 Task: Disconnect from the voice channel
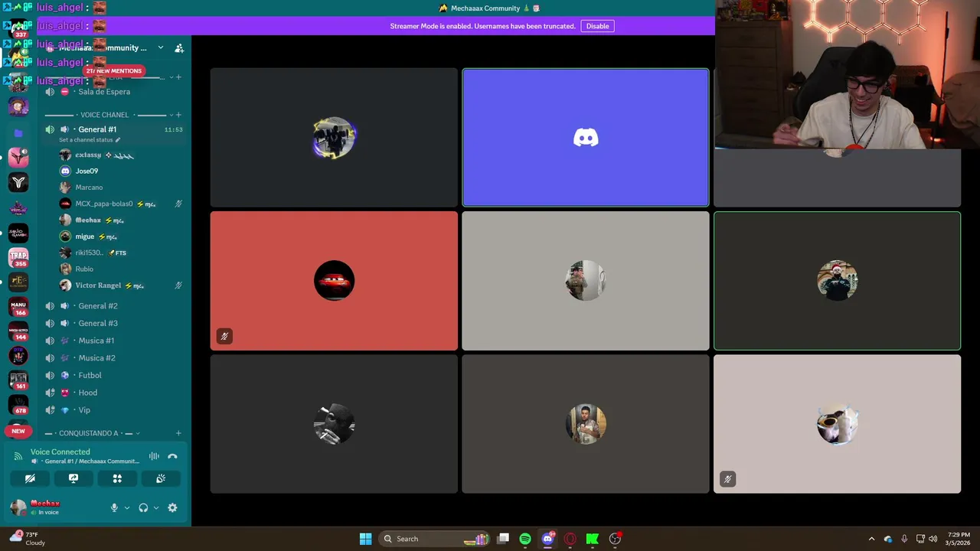172,456
